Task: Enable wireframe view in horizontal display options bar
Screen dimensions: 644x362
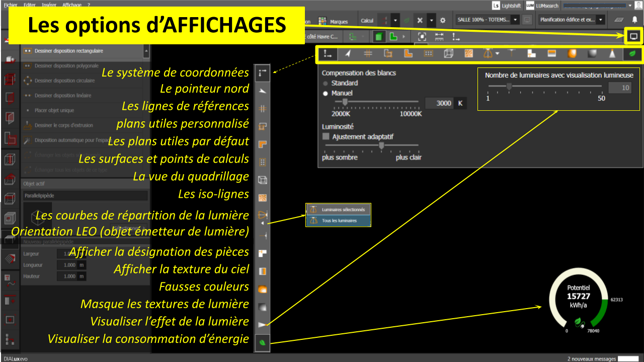Action: (x=448, y=54)
